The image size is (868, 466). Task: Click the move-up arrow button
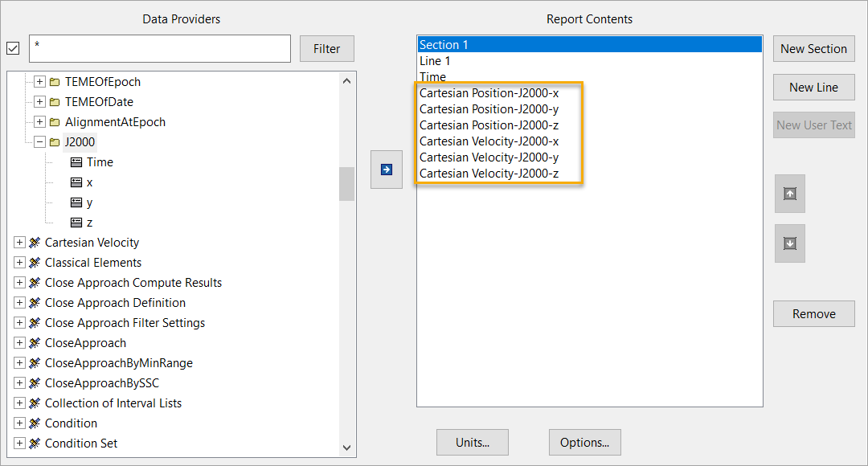(x=790, y=194)
